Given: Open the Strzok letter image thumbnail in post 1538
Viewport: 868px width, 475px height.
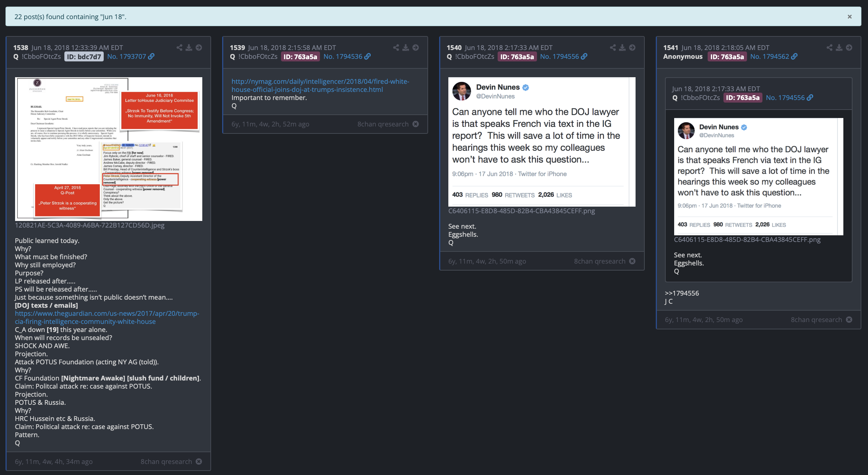Looking at the screenshot, I should tap(108, 149).
